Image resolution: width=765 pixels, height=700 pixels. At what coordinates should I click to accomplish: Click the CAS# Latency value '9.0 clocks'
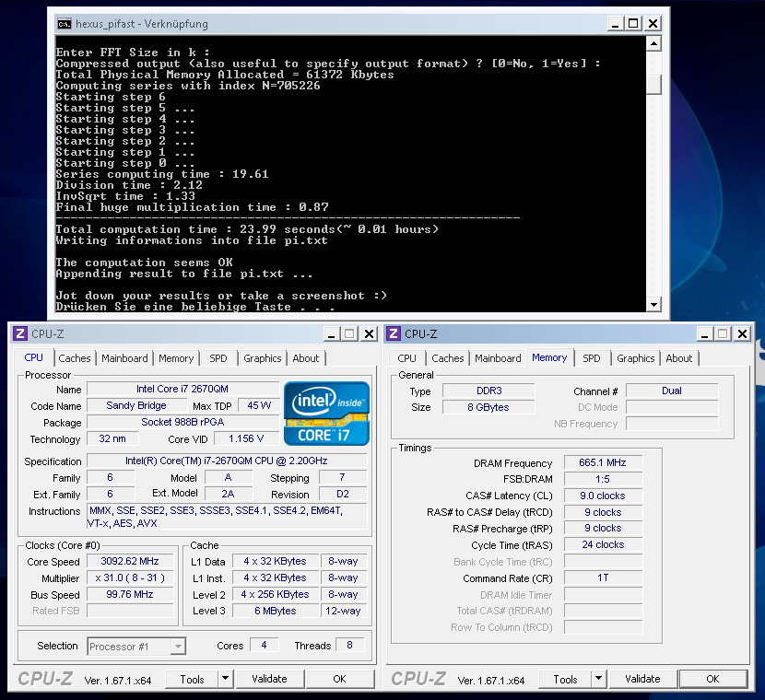coord(603,496)
